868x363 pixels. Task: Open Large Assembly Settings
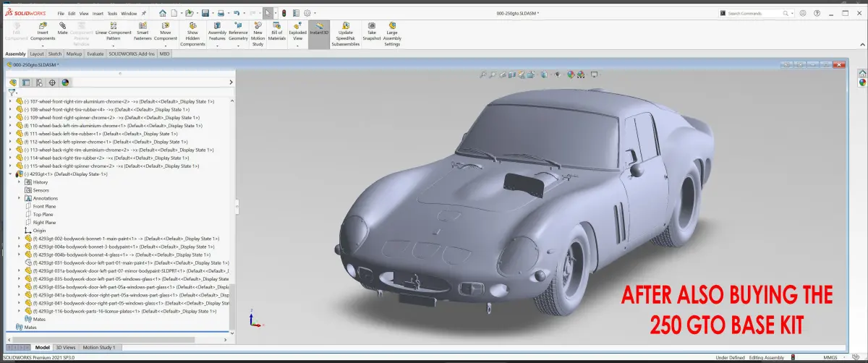[392, 34]
